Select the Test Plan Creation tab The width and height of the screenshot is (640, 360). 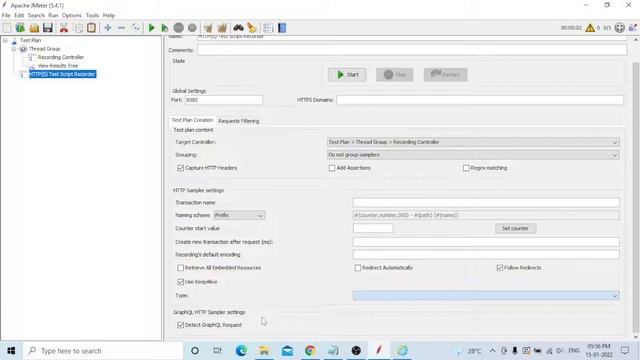tap(192, 120)
